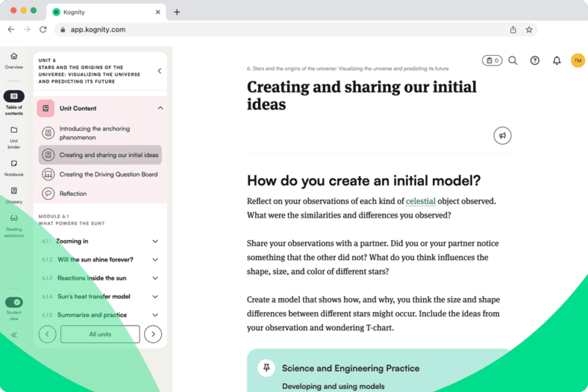Go to next page arrow button
The image size is (588, 392).
(x=153, y=335)
